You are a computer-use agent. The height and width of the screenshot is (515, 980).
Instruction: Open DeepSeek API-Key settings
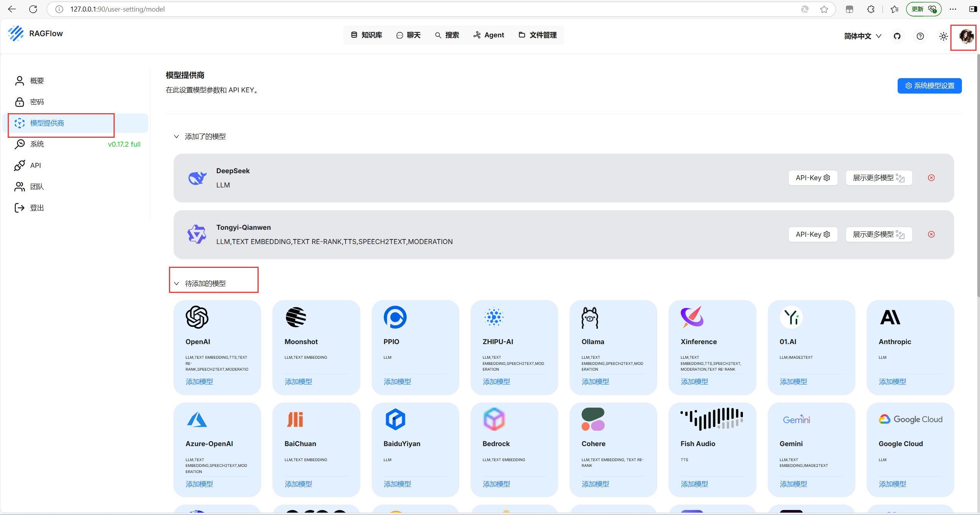[x=813, y=178]
